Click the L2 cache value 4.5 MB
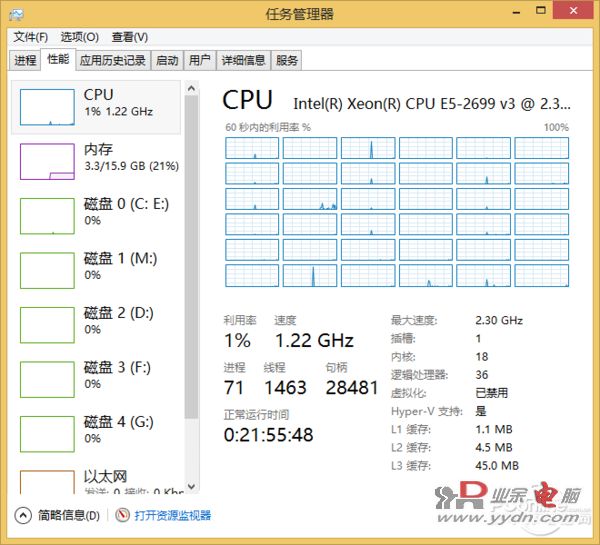This screenshot has height=545, width=600. [494, 447]
